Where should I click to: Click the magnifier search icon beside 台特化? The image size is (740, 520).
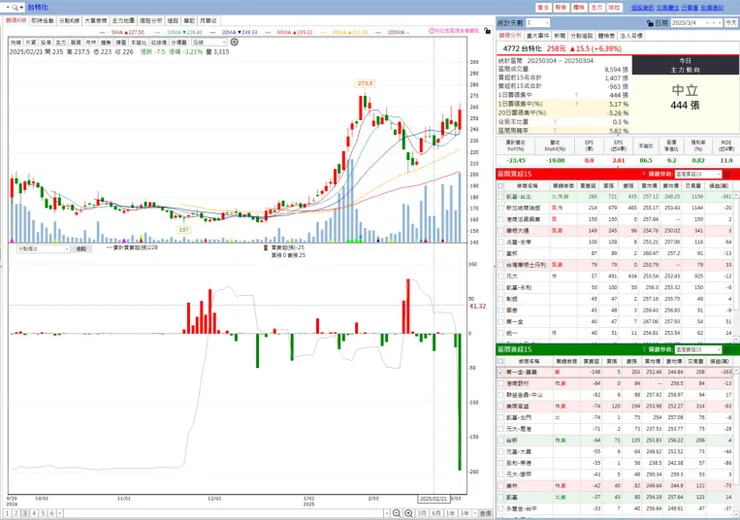point(15,8)
